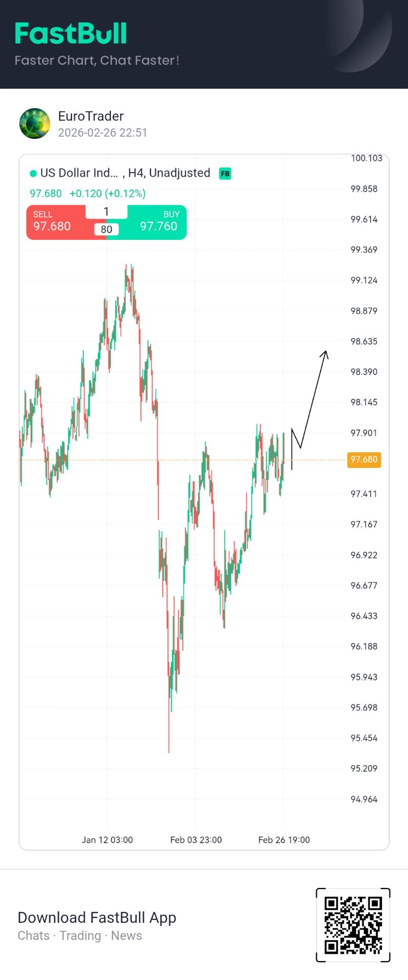Open EuroTrader's profile avatar
Image resolution: width=408 pixels, height=980 pixels.
pyautogui.click(x=35, y=124)
